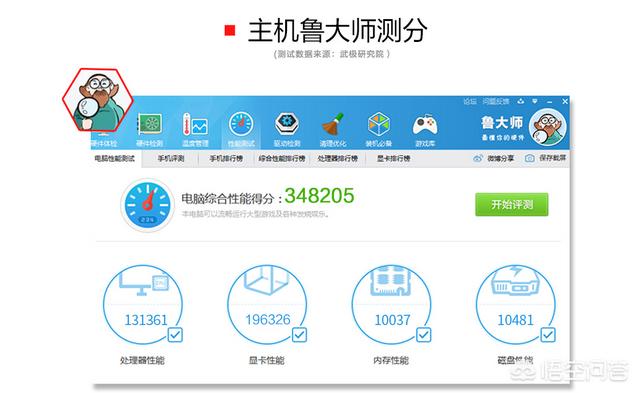640x393 pixels.
Task: Uncheck the 处理器性能 checkbox
Action: [175, 335]
